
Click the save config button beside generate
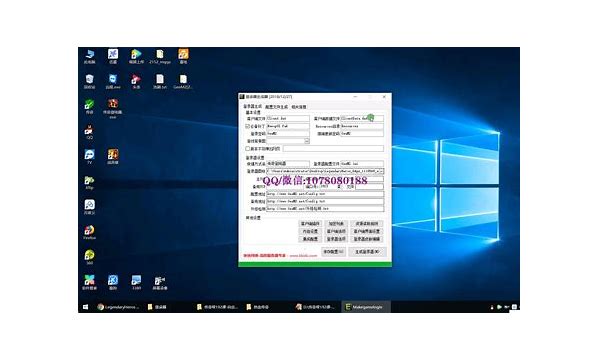coord(333,252)
